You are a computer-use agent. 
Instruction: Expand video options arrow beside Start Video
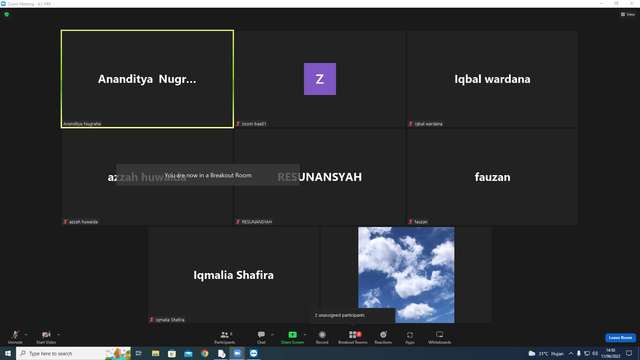pyautogui.click(x=58, y=335)
